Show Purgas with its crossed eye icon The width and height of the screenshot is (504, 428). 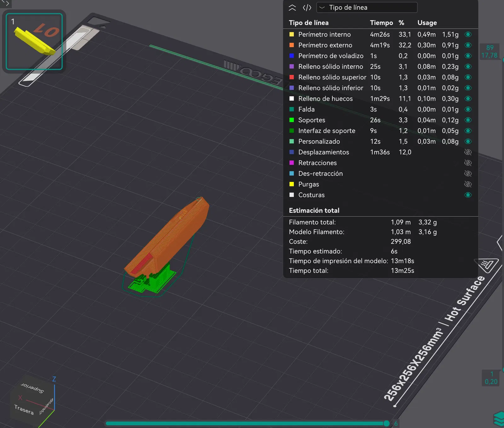click(468, 184)
